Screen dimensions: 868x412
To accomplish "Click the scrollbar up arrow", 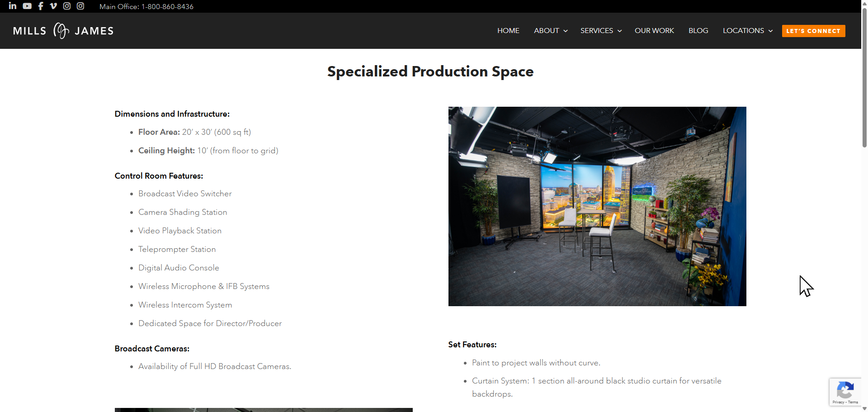I will tap(864, 3).
